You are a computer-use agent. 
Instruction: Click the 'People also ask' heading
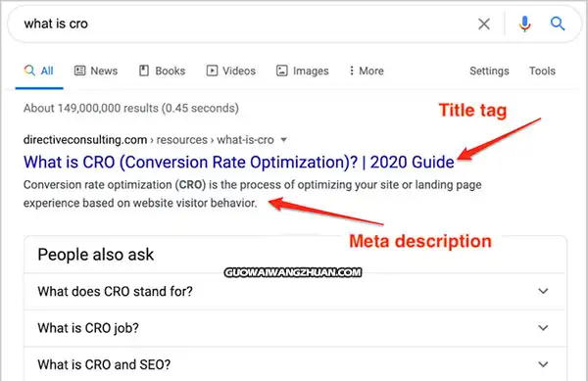(x=96, y=255)
